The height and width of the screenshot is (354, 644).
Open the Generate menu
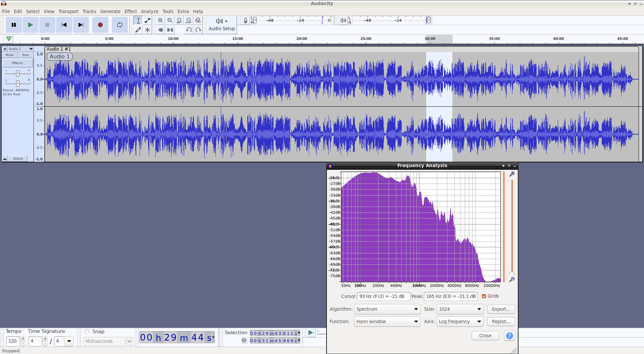110,11
